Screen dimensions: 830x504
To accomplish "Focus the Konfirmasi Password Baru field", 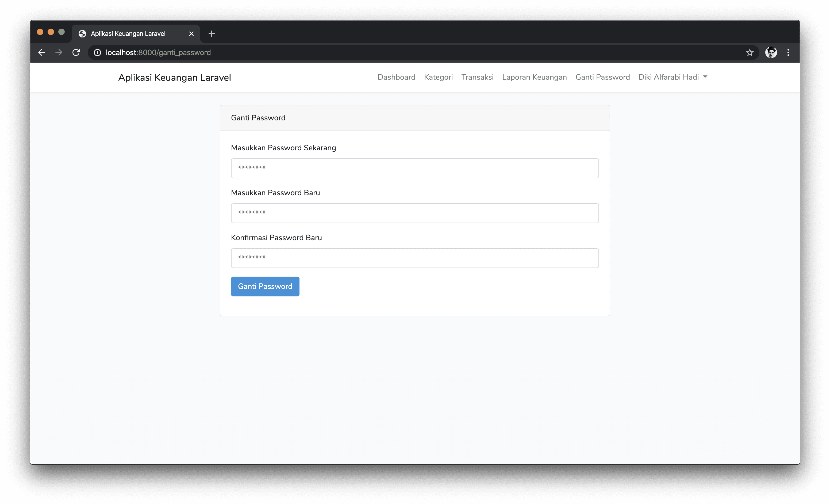I will pyautogui.click(x=415, y=258).
